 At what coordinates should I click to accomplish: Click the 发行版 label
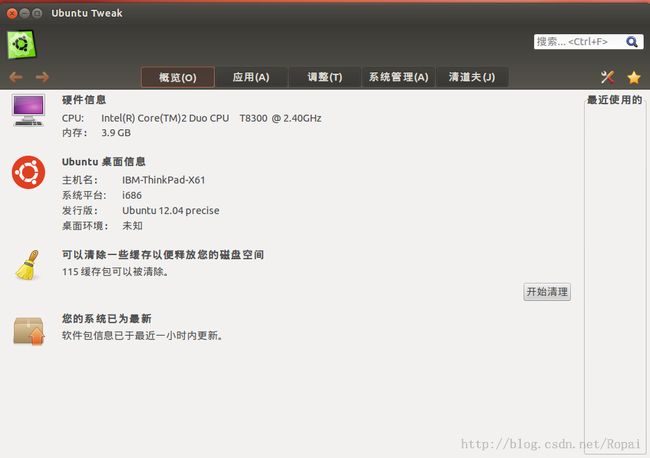coord(80,211)
